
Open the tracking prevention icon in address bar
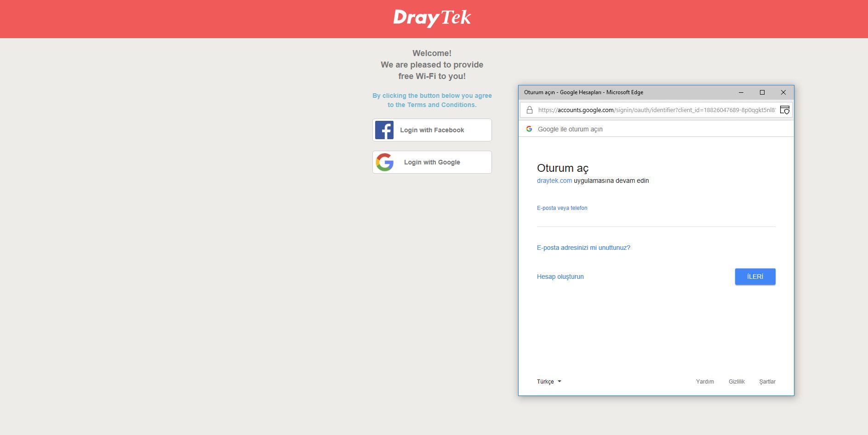(784, 110)
